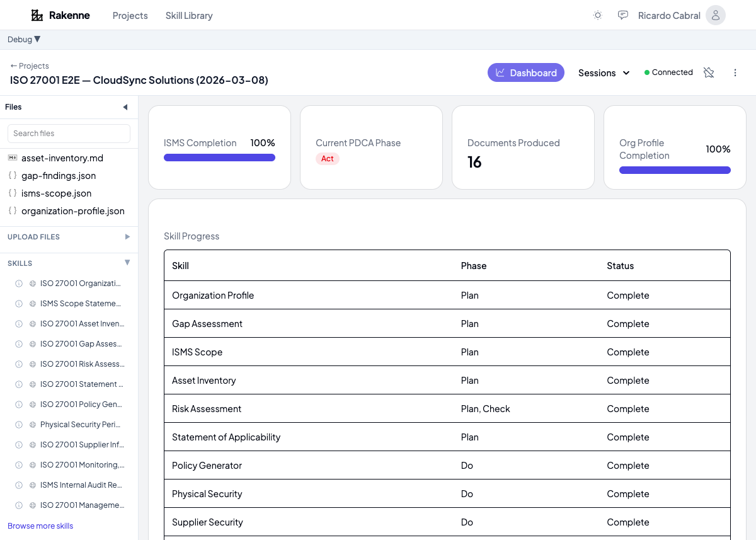
Task: Switch to the Skill Library menu item
Action: pyautogui.click(x=189, y=15)
